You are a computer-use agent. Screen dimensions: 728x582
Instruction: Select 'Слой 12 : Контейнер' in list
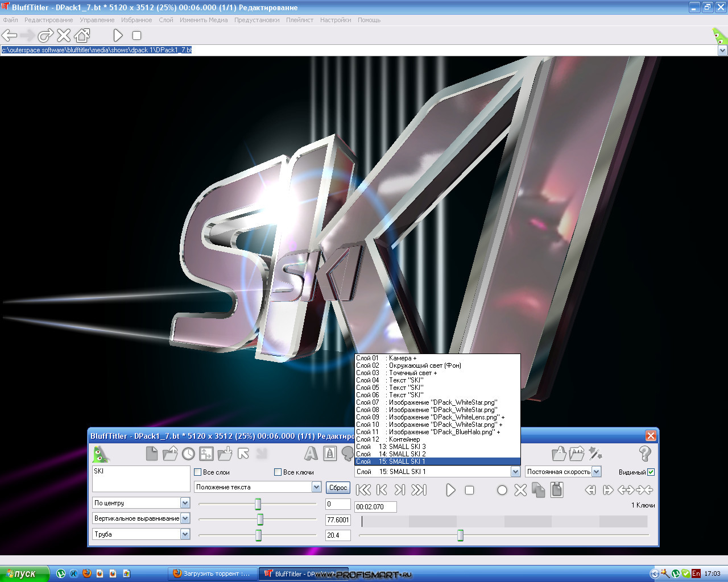[x=437, y=439]
